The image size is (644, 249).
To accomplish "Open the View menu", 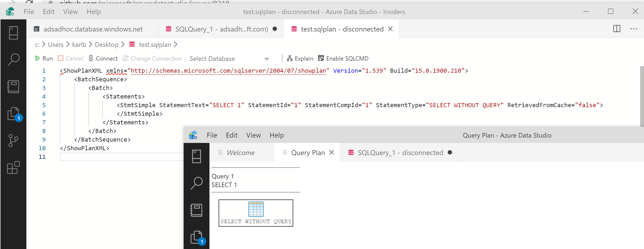I will point(70,12).
